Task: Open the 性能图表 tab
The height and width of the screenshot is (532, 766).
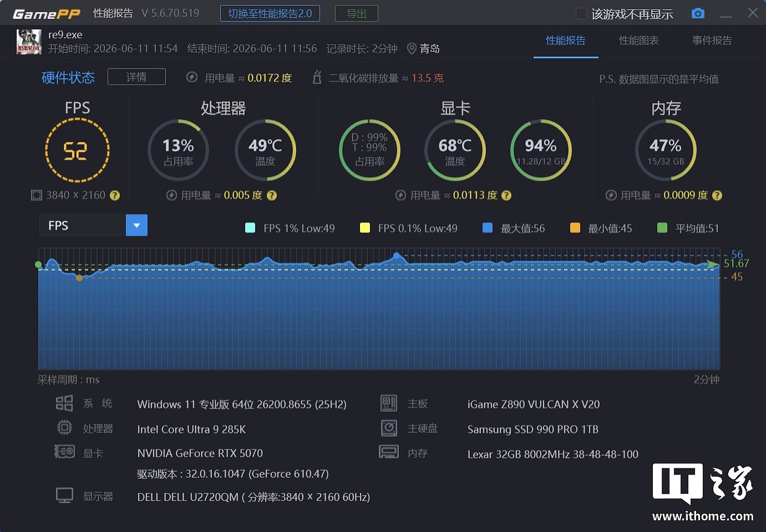Action: 639,40
